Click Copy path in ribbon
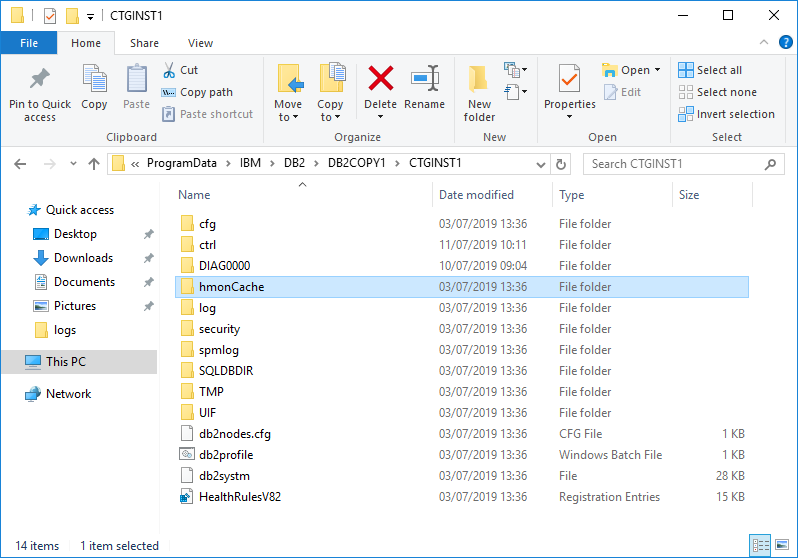The image size is (798, 558). click(x=197, y=92)
